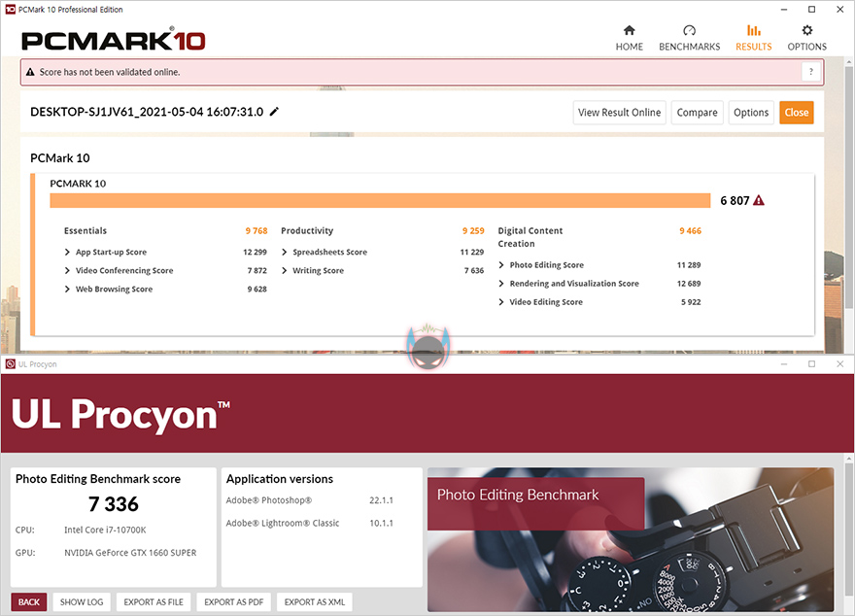855x616 pixels.
Task: Maximize the PCMark 10 window
Action: pos(812,10)
